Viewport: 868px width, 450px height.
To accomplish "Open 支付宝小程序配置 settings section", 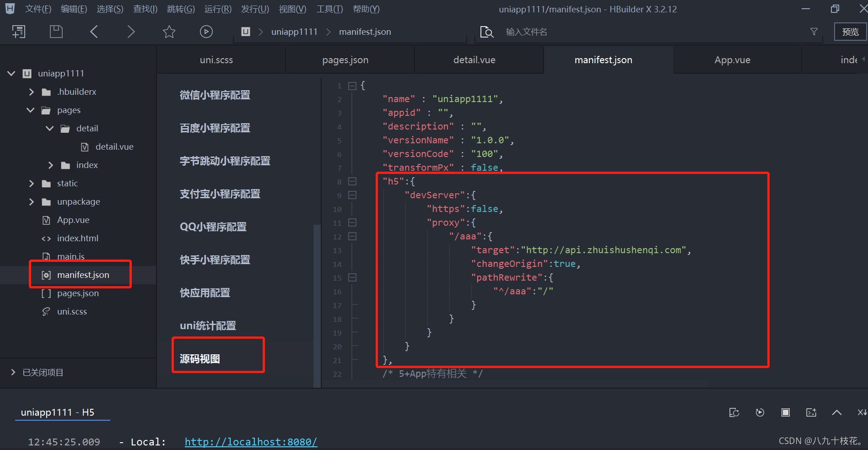I will 220,194.
